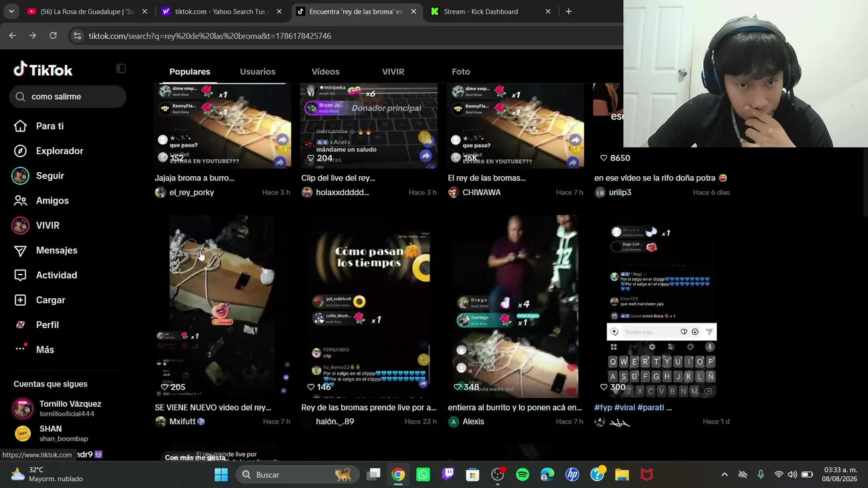Open Mensajes paper-plane item in sidebar
Screen dimensions: 868x488
tap(46, 250)
